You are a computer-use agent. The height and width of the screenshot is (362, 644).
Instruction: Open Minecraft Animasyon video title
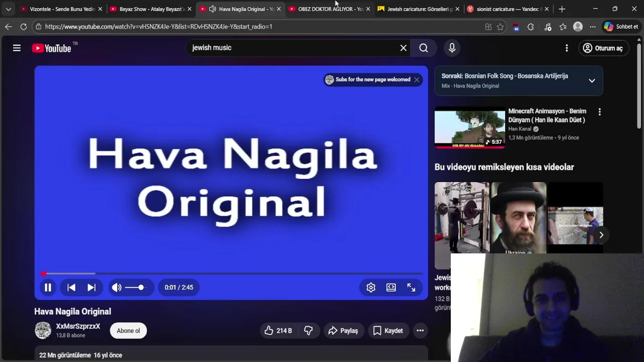pyautogui.click(x=547, y=116)
